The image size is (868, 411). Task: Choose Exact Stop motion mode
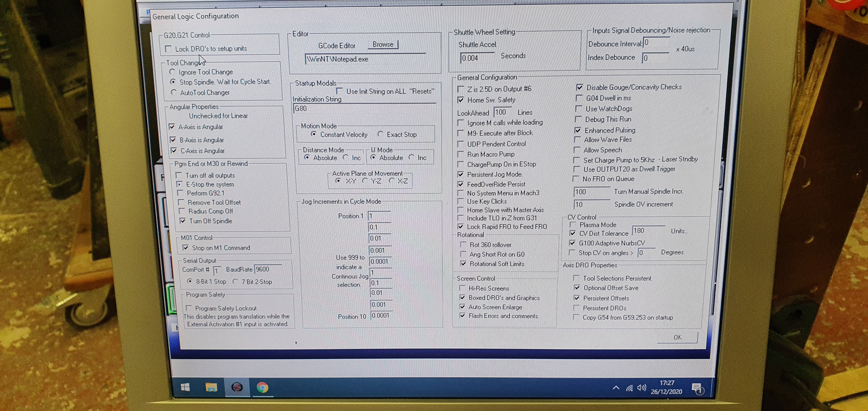380,134
